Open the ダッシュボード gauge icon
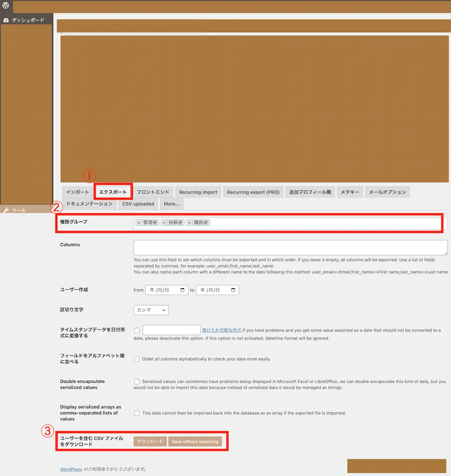Screen dimensions: 451x476 [x=6, y=21]
